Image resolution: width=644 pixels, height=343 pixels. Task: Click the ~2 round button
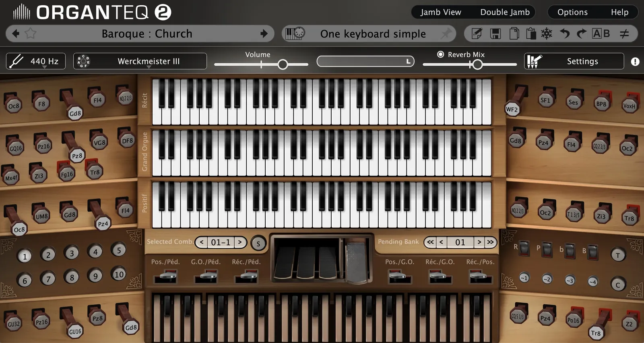point(547,279)
